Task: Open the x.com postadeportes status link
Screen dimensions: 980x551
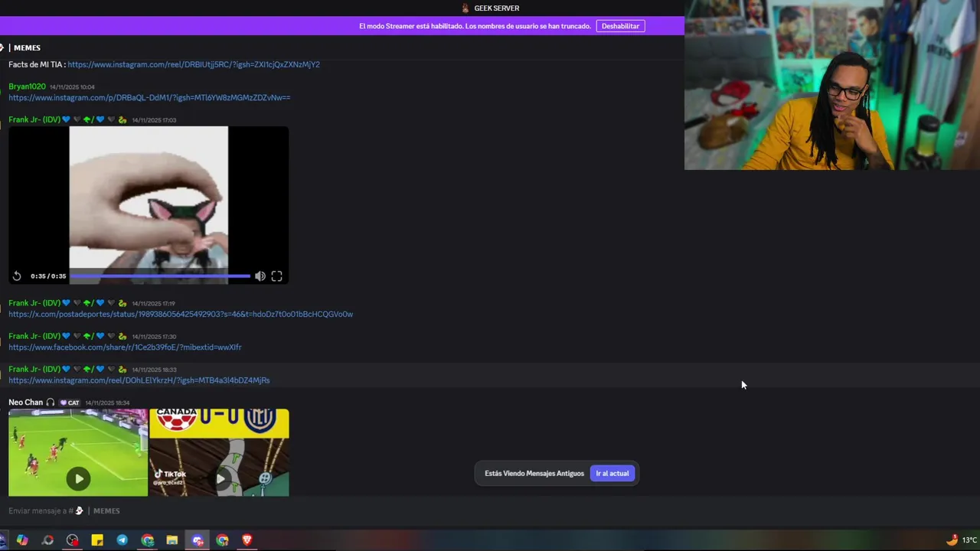Action: [181, 314]
